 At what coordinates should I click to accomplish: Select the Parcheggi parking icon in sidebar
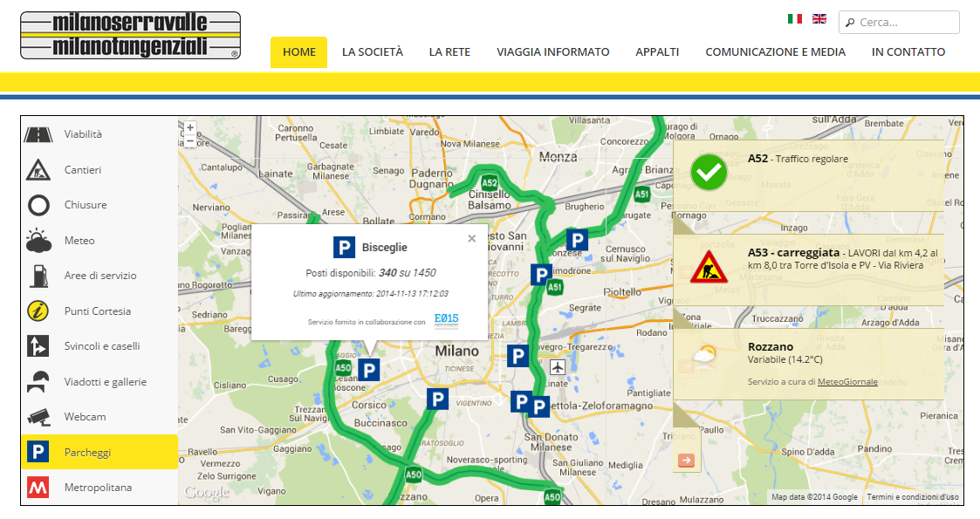tap(38, 452)
